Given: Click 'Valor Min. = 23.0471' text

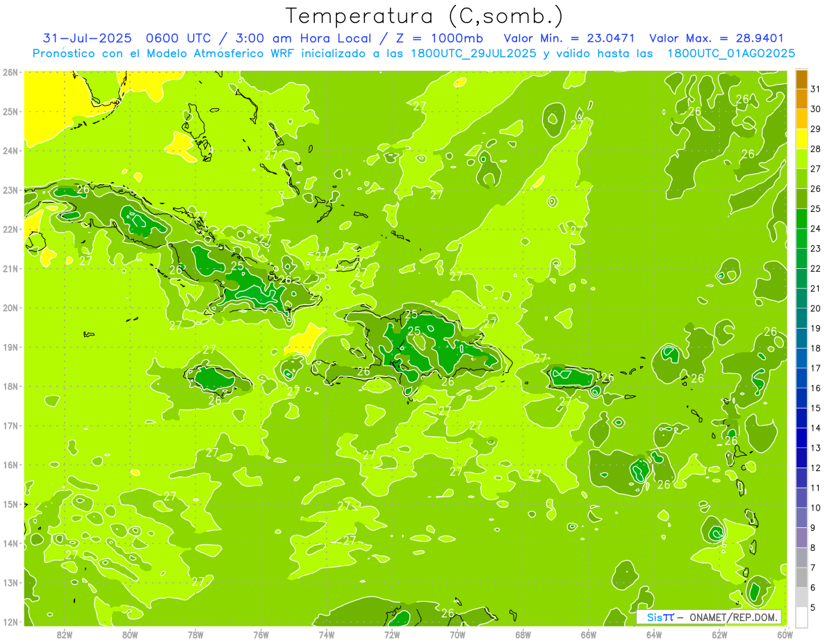Looking at the screenshot, I should [569, 38].
